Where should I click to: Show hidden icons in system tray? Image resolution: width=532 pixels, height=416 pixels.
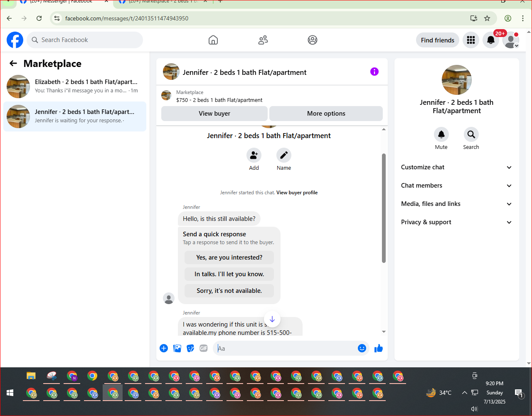coord(464,393)
